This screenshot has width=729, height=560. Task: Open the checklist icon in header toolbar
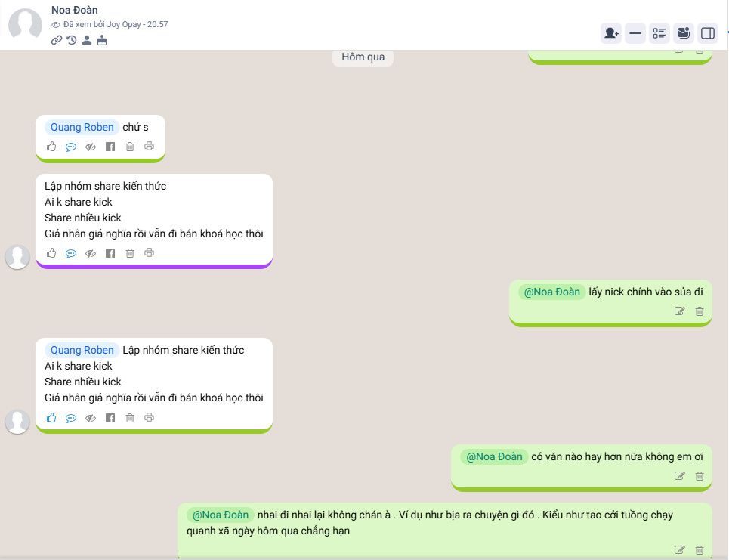pos(659,33)
